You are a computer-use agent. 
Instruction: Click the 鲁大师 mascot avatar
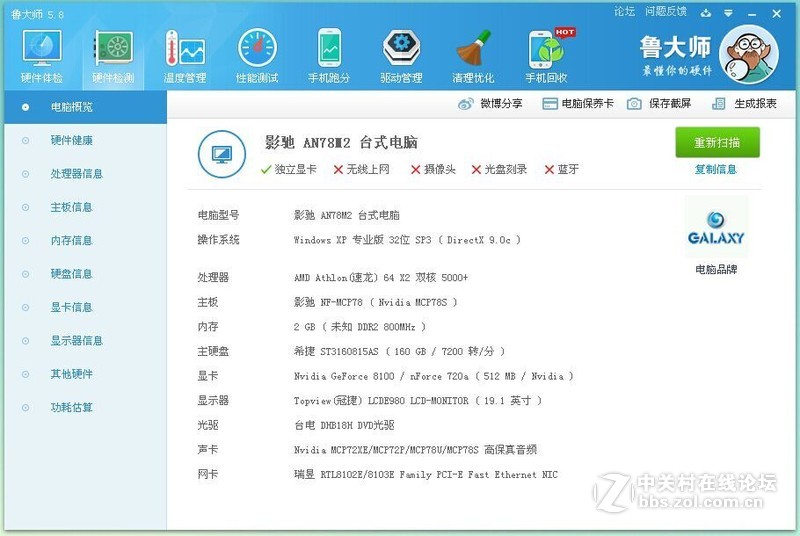click(x=748, y=54)
